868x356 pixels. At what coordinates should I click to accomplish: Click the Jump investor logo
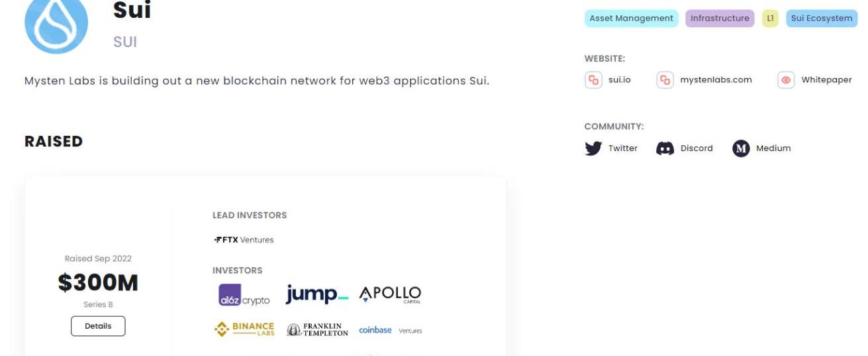[316, 295]
